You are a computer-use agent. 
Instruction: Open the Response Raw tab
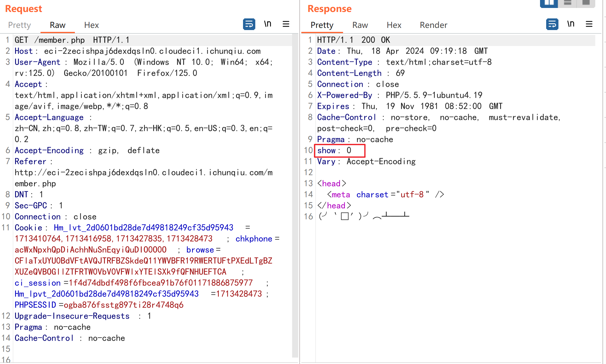[360, 25]
